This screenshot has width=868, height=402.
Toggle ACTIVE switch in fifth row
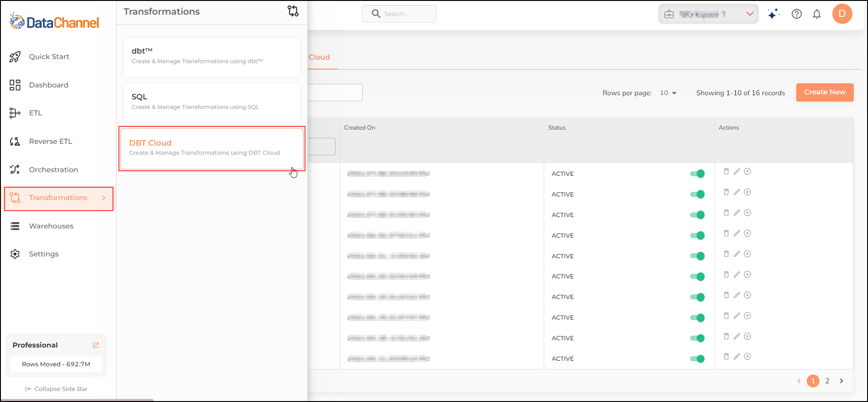(x=697, y=256)
